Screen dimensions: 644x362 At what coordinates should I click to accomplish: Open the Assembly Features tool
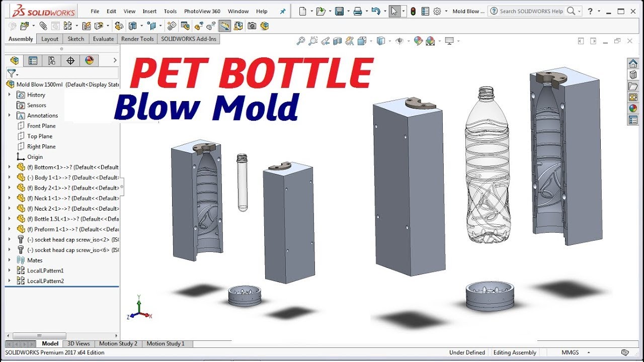point(132,26)
